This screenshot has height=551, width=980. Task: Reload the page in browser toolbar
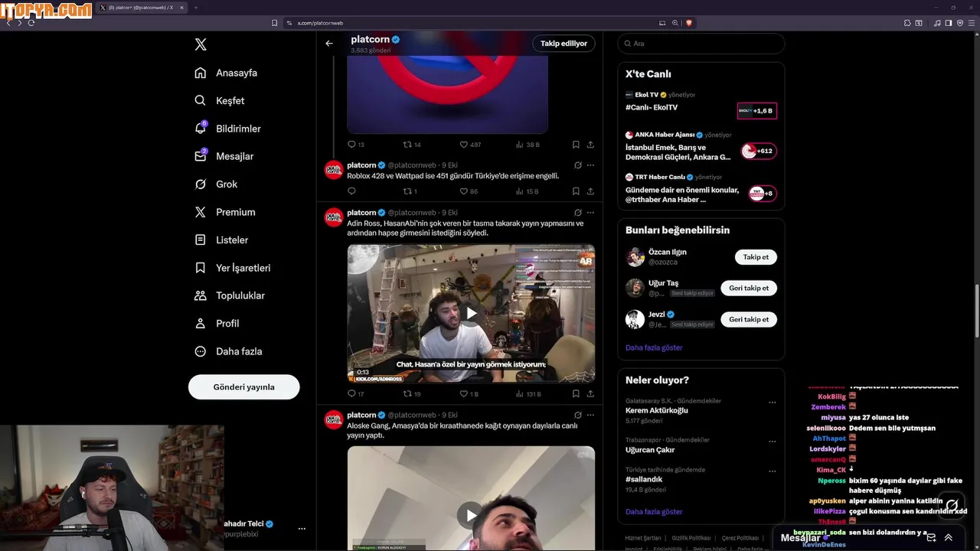click(31, 23)
